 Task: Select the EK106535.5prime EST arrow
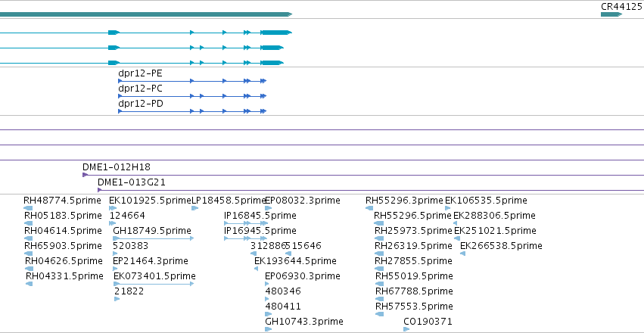pos(448,208)
